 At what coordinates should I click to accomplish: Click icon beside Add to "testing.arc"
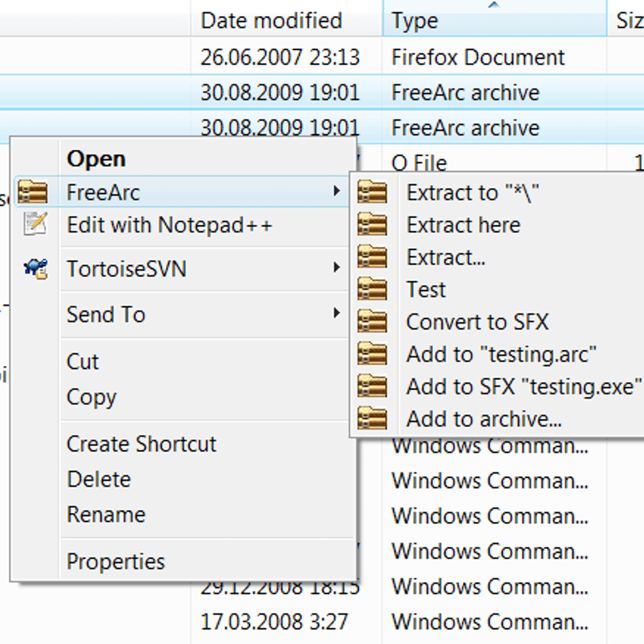tap(372, 354)
